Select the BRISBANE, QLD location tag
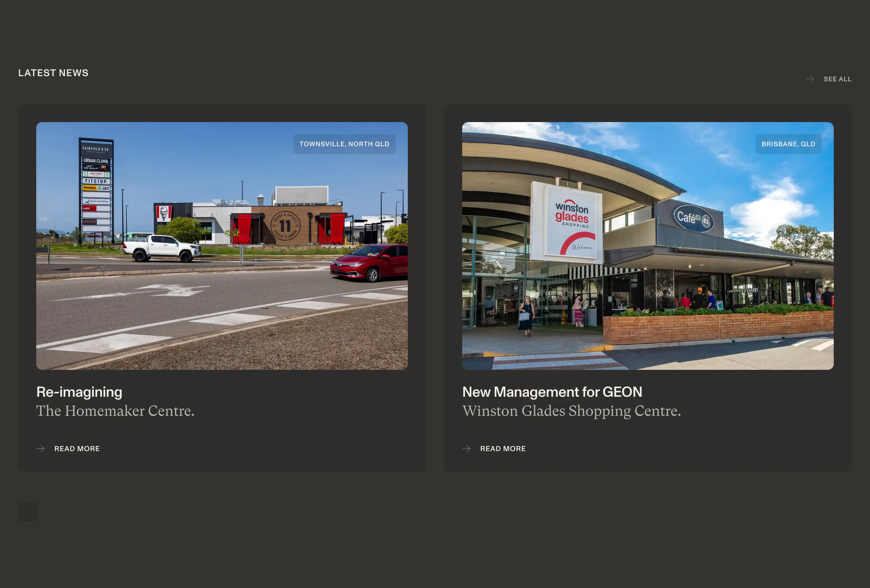This screenshot has height=588, width=870. click(788, 144)
